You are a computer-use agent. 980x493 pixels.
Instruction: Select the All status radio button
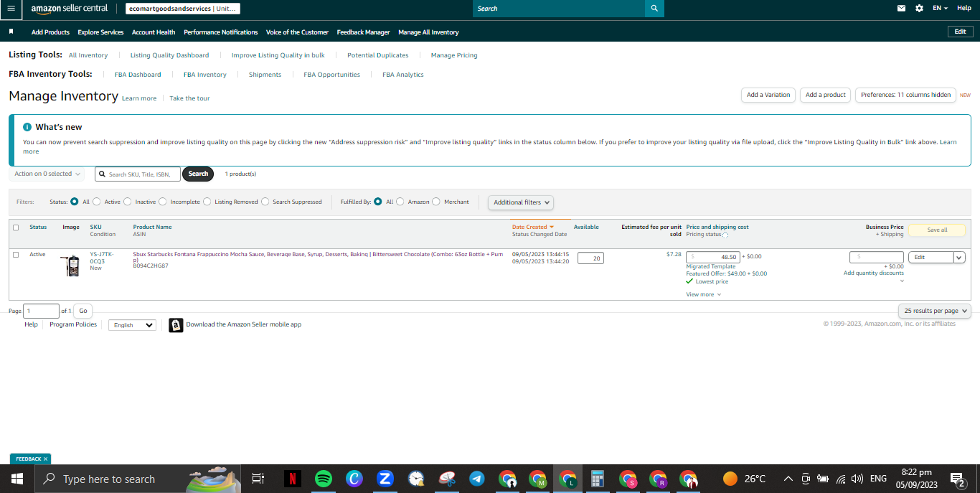point(75,202)
